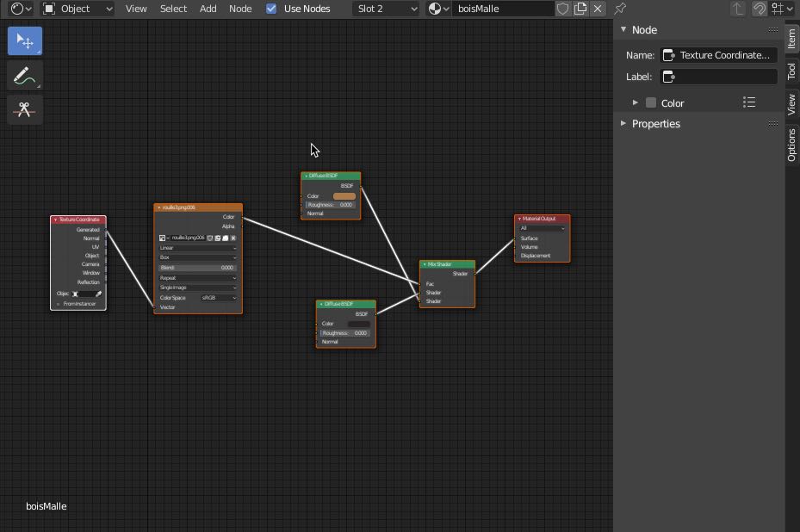
Task: Open the Node menu in the header
Action: [240, 9]
